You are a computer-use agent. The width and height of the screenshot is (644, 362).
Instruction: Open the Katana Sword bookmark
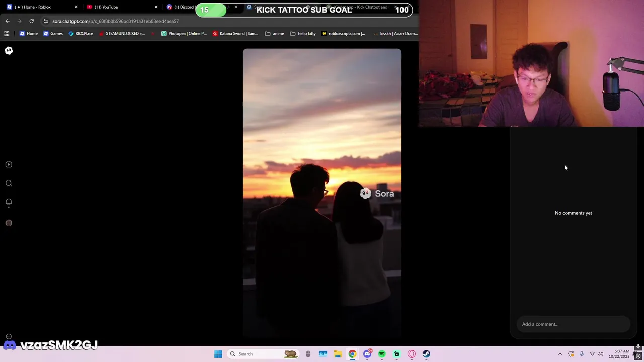235,34
